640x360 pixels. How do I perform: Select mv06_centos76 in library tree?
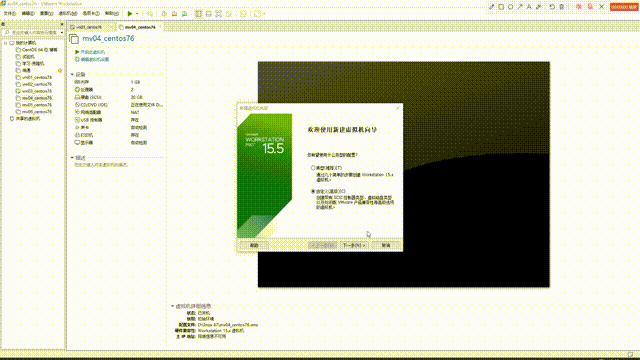pos(34,111)
